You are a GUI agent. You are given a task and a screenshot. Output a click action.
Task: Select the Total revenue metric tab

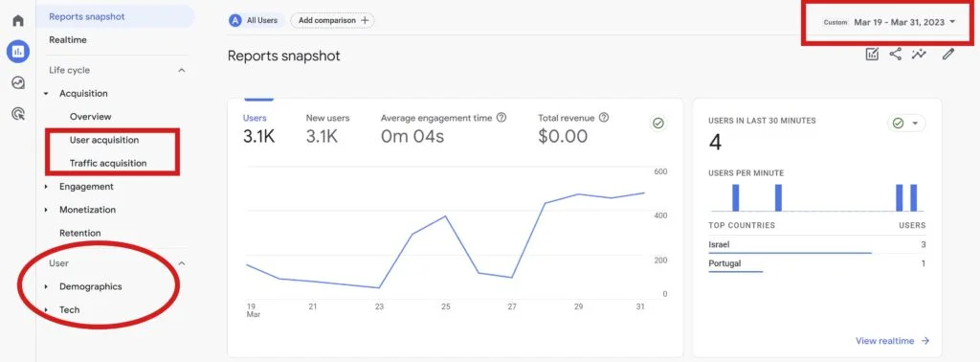[x=573, y=128]
